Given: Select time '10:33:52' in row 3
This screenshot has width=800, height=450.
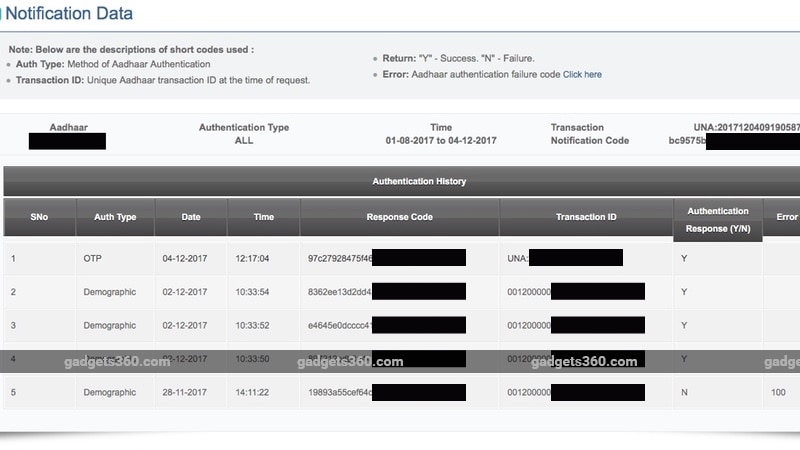Looking at the screenshot, I should [252, 326].
